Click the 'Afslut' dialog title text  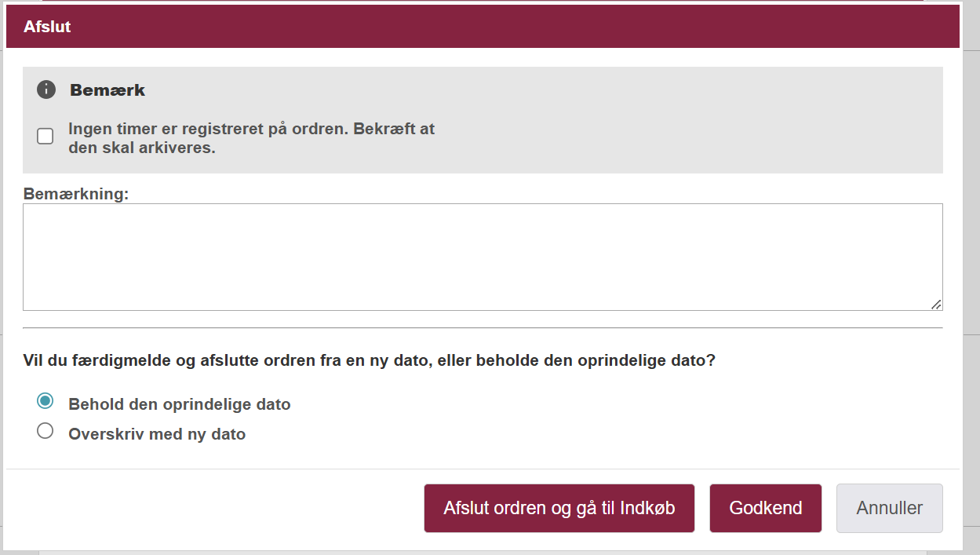click(47, 27)
